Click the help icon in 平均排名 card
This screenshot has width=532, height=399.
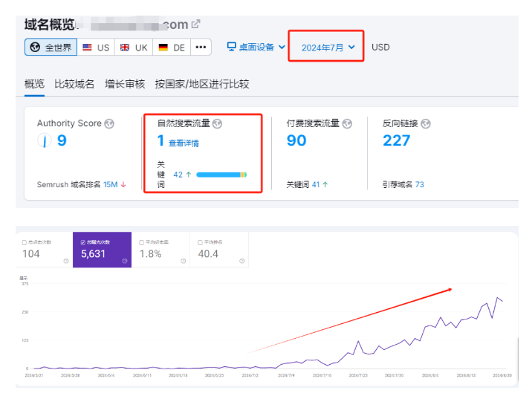click(x=242, y=261)
